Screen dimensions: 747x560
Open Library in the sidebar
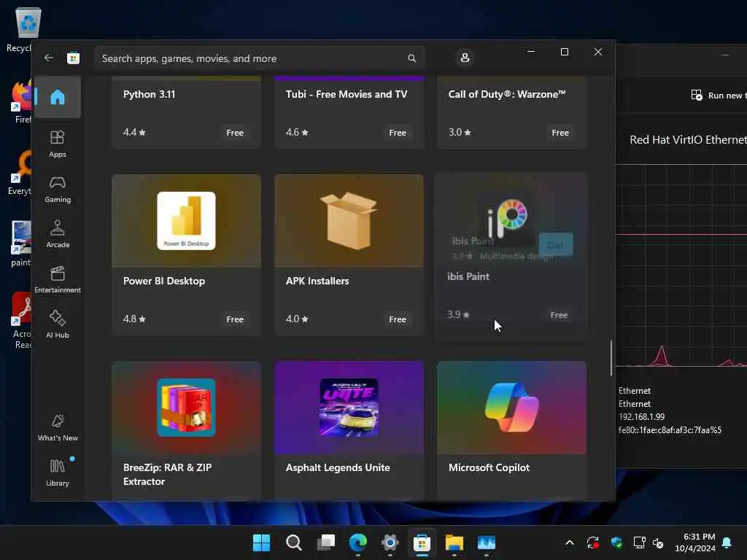click(x=58, y=472)
